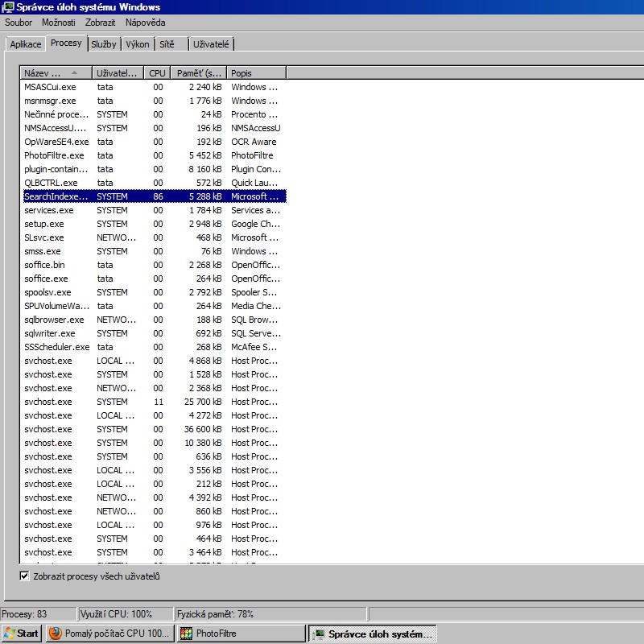644x644 pixels.
Task: Click Procesy: 83 status bar entry
Action: coord(39,614)
